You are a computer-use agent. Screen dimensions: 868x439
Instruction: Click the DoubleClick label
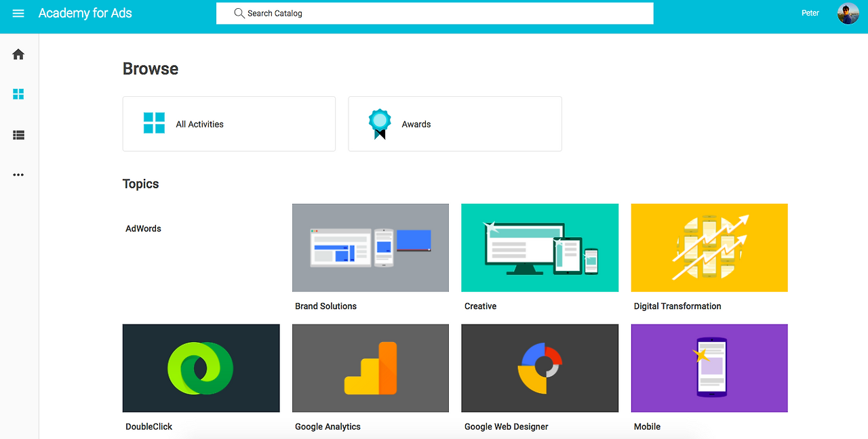click(x=149, y=427)
